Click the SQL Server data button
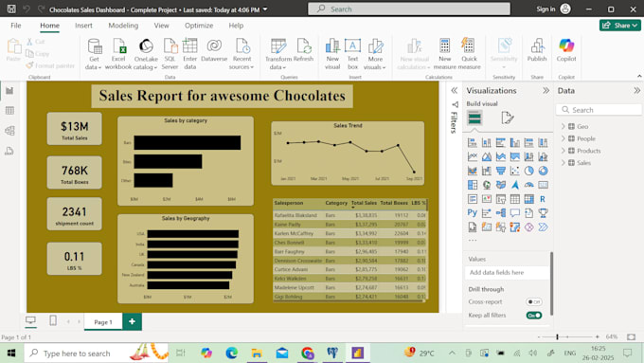644x363 pixels. (170, 54)
